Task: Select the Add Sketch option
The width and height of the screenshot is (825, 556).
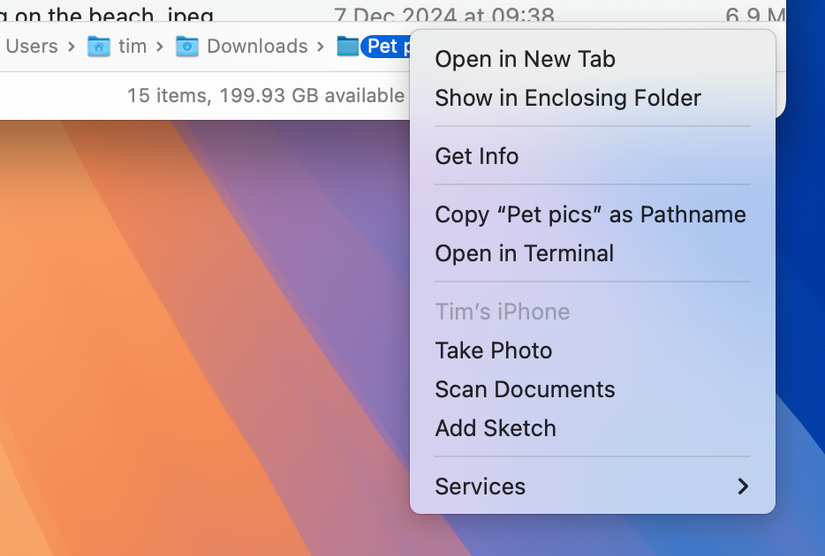Action: coord(495,428)
